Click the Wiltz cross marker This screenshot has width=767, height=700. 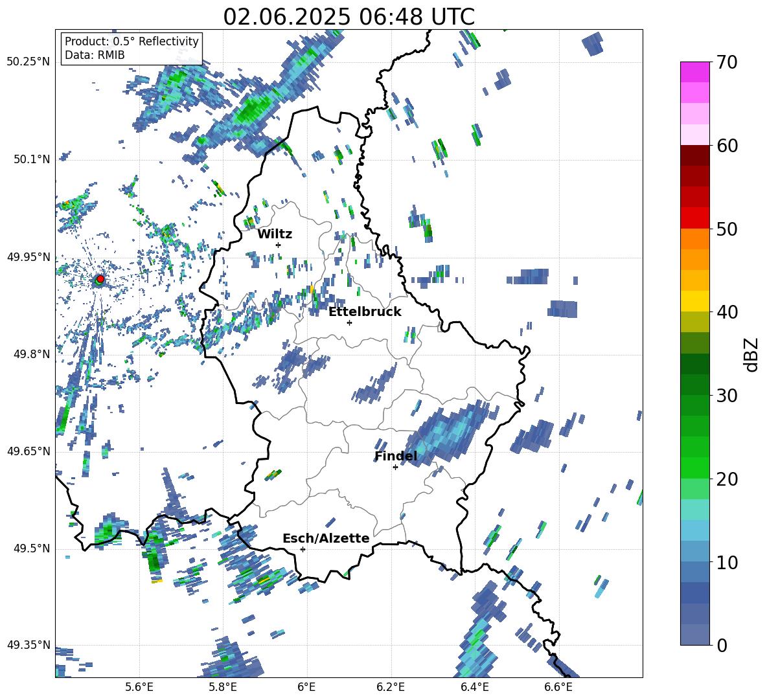[x=279, y=245]
